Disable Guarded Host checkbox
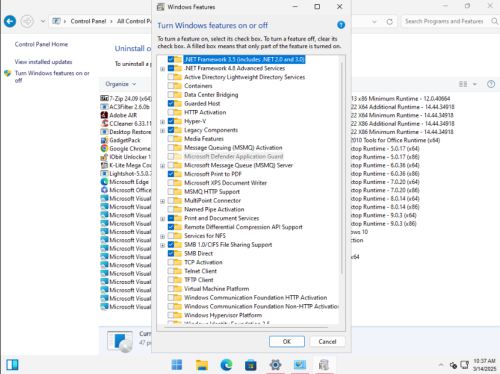 tap(171, 103)
